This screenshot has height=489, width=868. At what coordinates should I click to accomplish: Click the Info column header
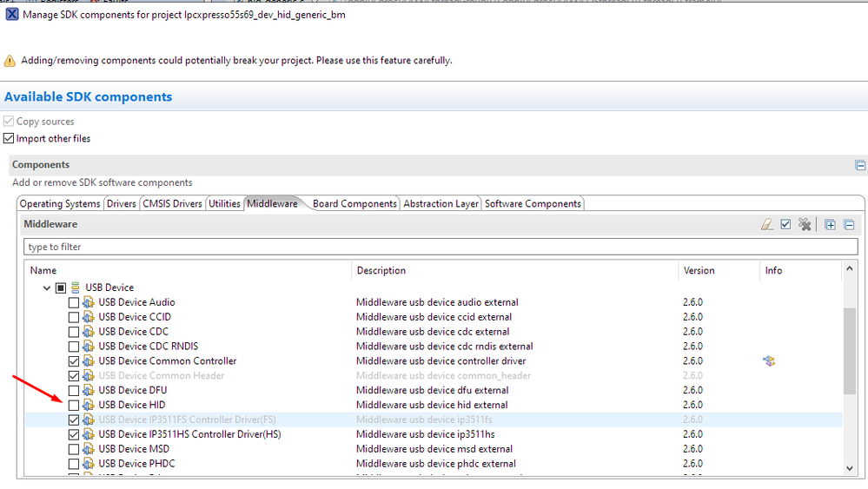click(800, 270)
